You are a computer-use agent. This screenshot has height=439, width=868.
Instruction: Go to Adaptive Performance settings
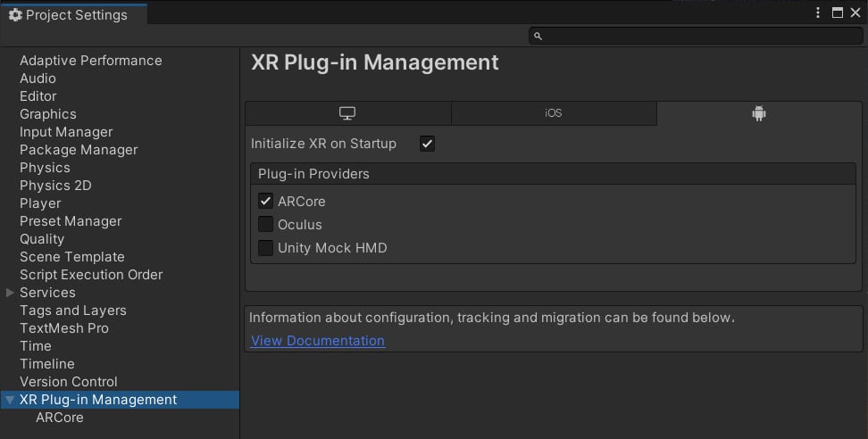click(91, 61)
